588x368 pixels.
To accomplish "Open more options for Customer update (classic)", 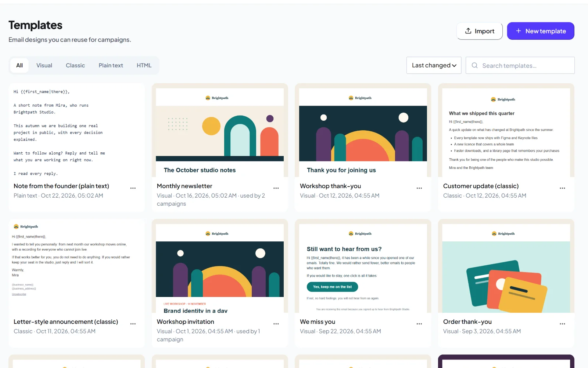I will point(562,188).
